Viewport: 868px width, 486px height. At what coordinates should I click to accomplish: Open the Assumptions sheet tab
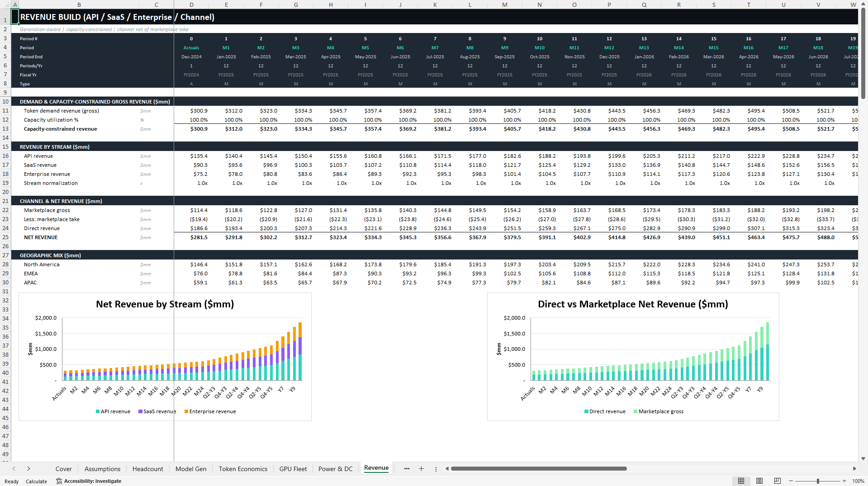(102, 469)
